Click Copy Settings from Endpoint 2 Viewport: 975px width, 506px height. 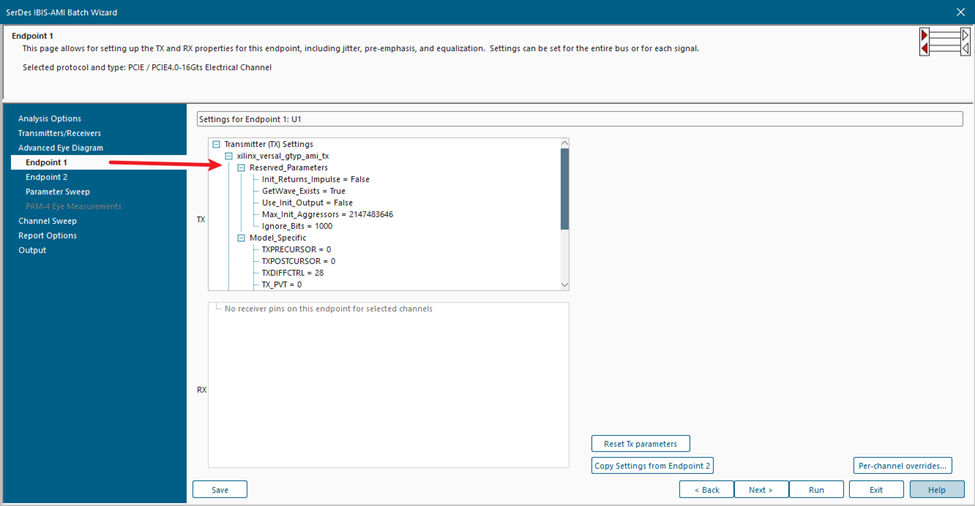(x=652, y=466)
